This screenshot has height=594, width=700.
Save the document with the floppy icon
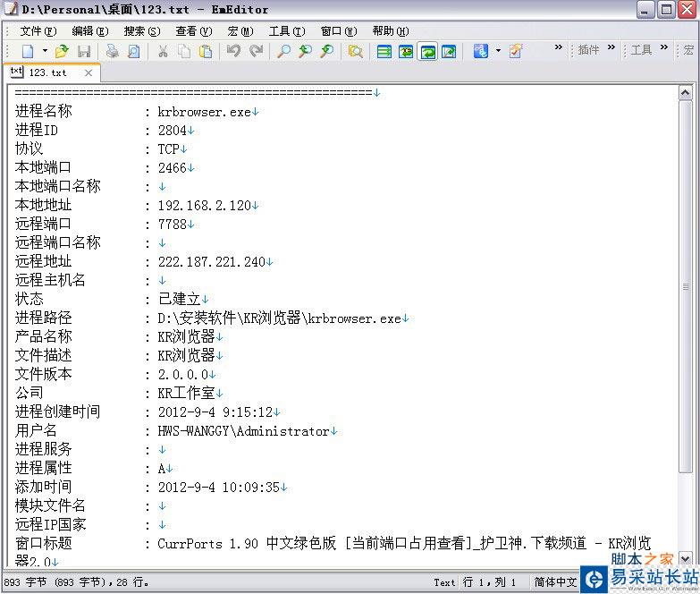[x=84, y=51]
